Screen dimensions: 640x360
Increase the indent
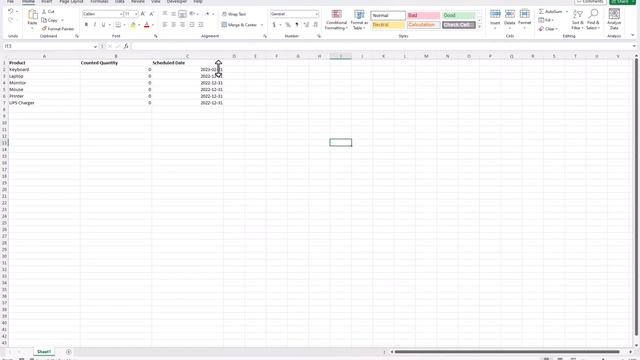coord(201,25)
